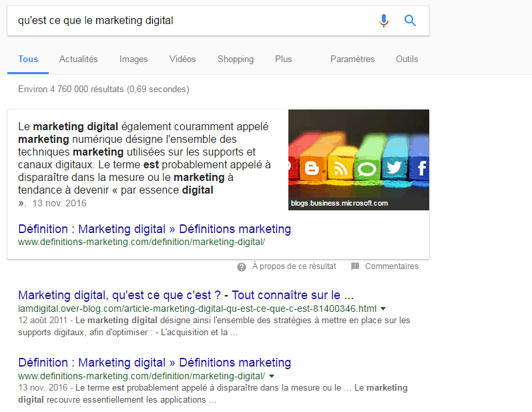Open the Vidéos tab

pyautogui.click(x=182, y=59)
